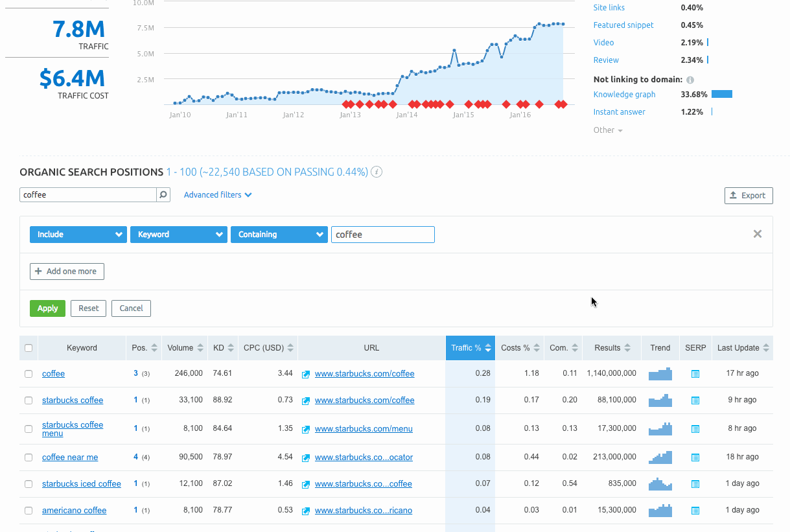
Task: Check the box for starbucks iced coffee row
Action: coord(29,484)
